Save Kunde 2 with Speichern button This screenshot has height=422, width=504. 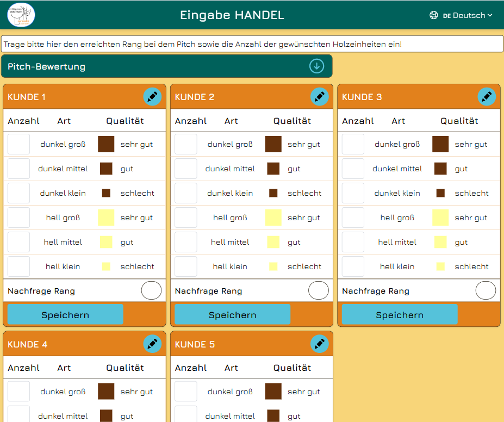pyautogui.click(x=232, y=315)
